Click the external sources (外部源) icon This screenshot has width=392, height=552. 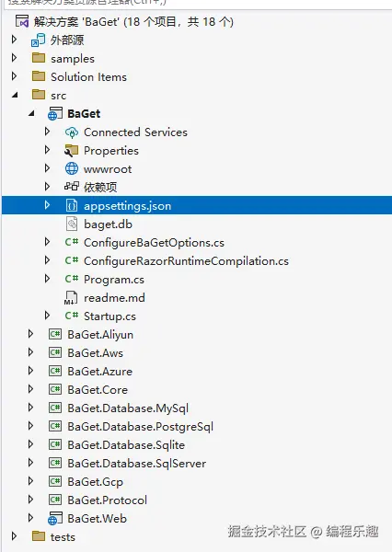tap(38, 40)
